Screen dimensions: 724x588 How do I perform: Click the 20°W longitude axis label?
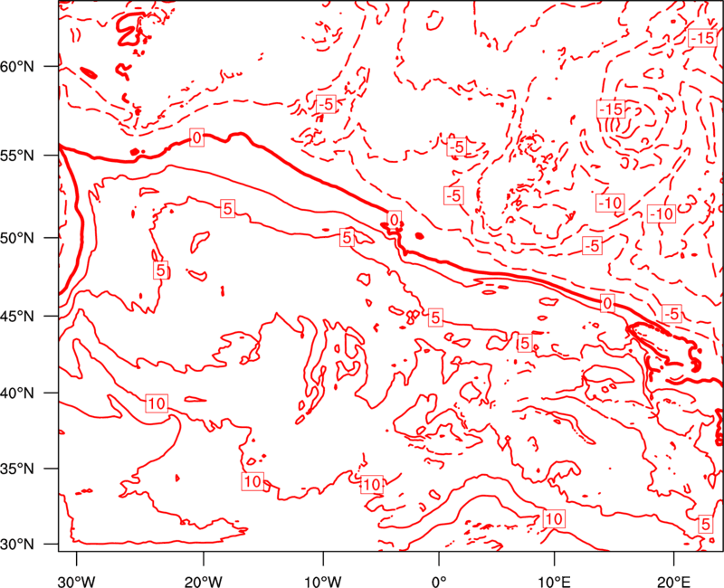tap(203, 581)
